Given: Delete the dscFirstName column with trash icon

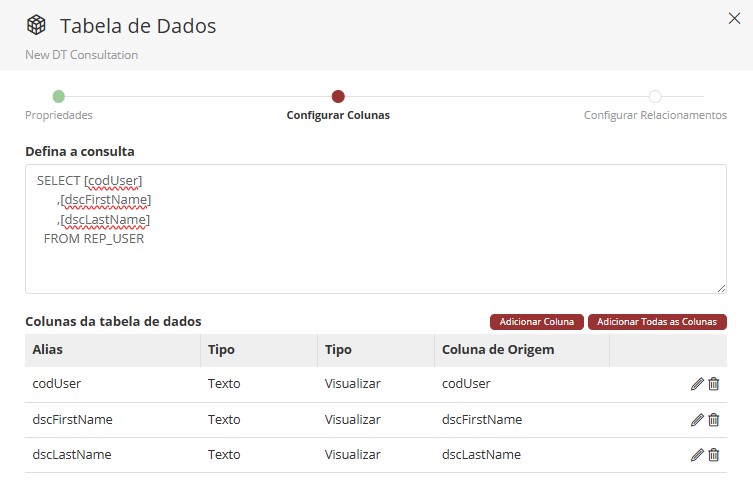Looking at the screenshot, I should [714, 420].
